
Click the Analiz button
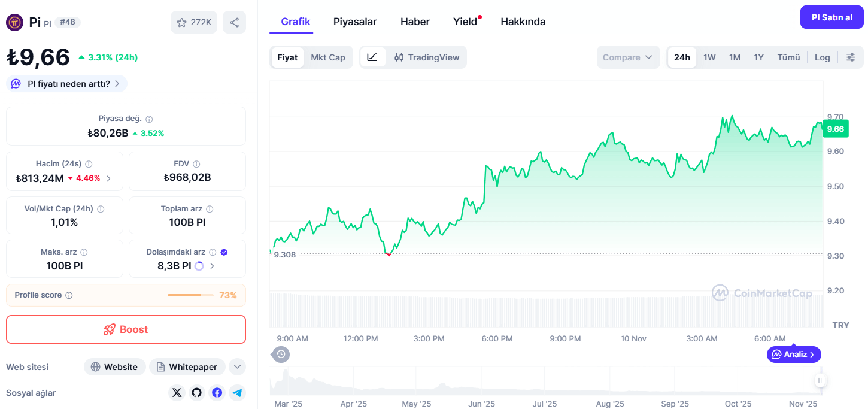794,355
